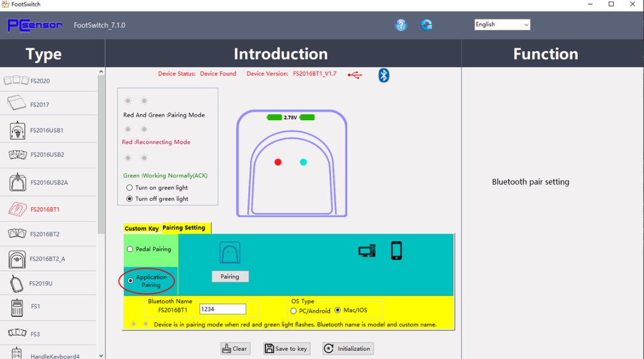Click the device list scrollbar thumb

coord(101,154)
